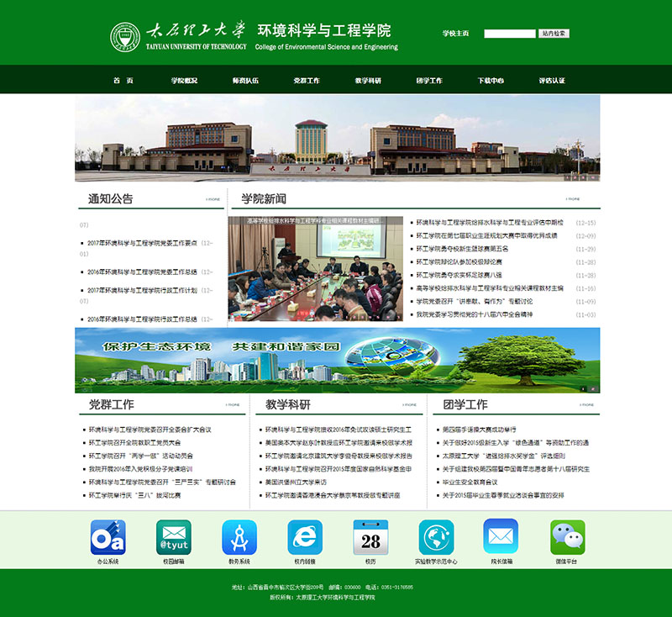Open notice 2016年环境科学与工程学院行政工作总结
The width and height of the screenshot is (672, 617).
point(142,319)
